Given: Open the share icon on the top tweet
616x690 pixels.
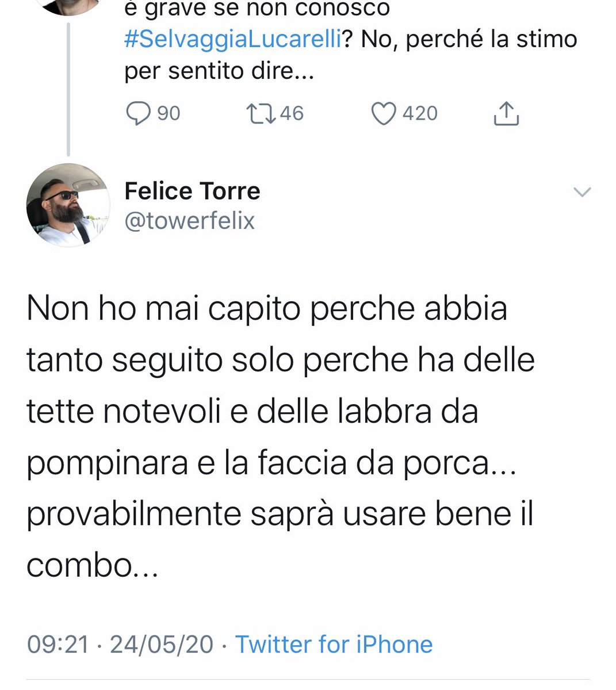Looking at the screenshot, I should (506, 113).
